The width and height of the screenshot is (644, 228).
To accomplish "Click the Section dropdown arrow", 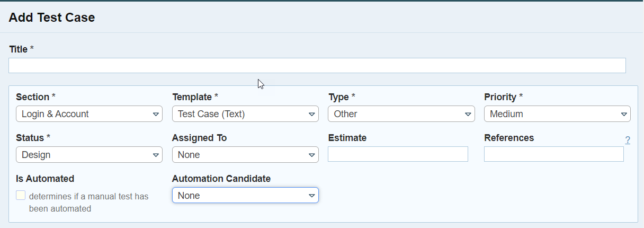I will [156, 114].
